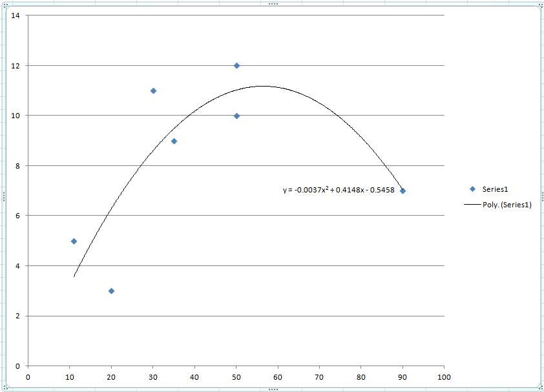Image resolution: width=544 pixels, height=392 pixels.
Task: Select the trendline equation label
Action: 339,190
